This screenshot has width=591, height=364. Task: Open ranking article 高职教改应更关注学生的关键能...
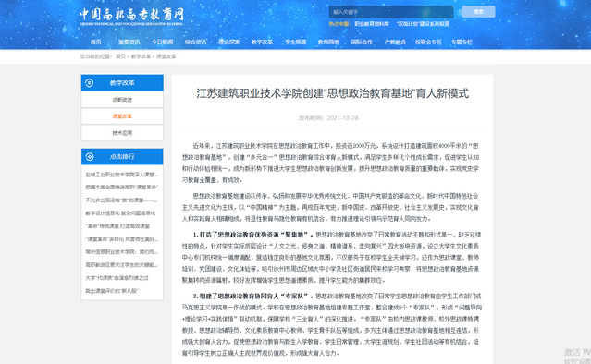pyautogui.click(x=121, y=265)
